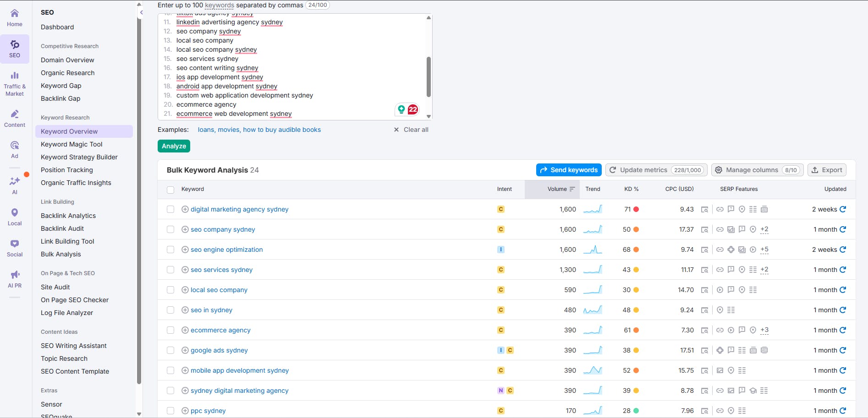Click the Clear all link

tap(415, 130)
